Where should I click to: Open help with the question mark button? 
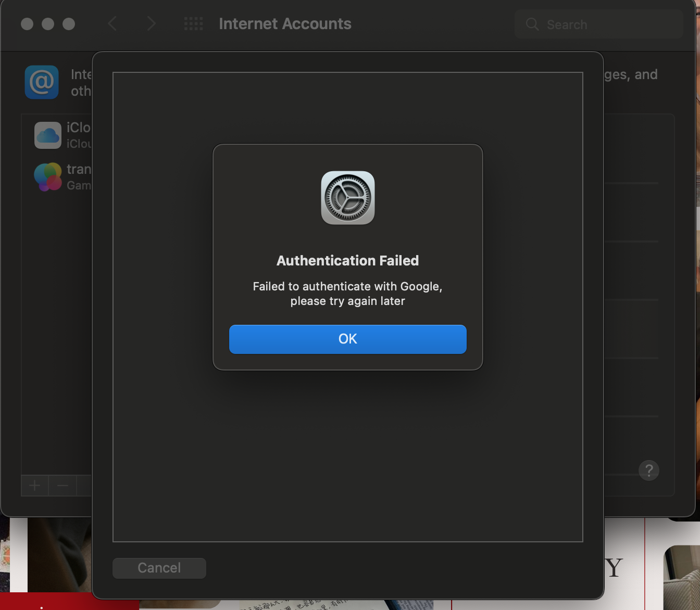tap(649, 471)
